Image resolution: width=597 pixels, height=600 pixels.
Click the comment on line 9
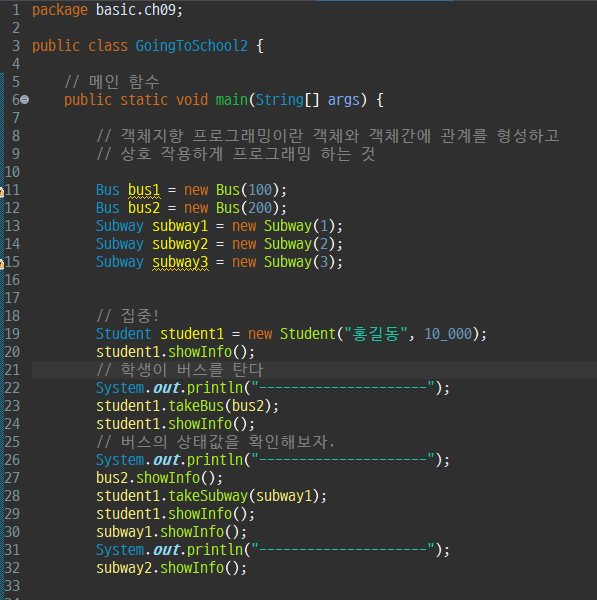[235, 154]
